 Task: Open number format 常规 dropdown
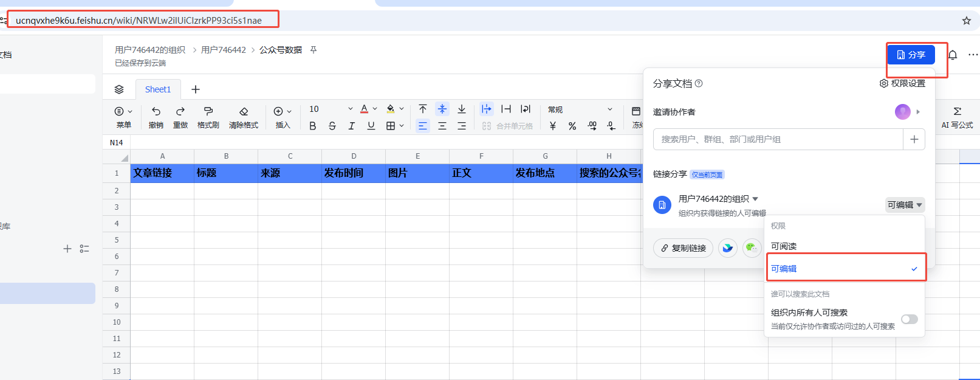(x=580, y=109)
